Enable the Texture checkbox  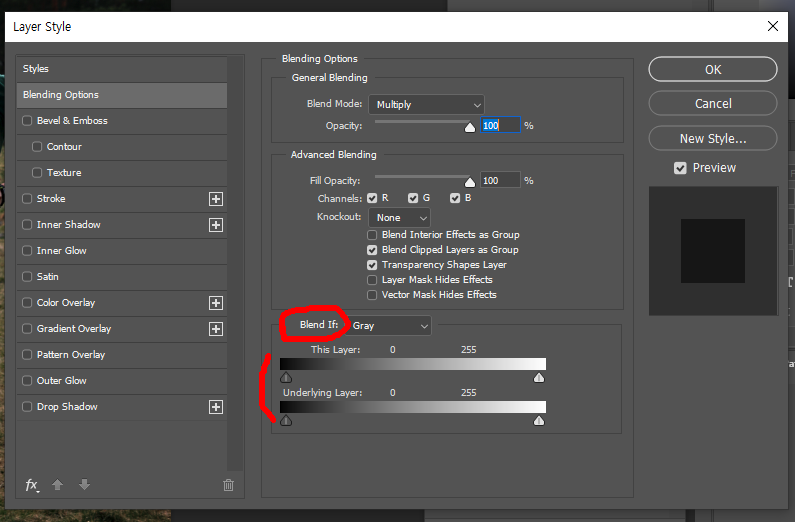37,172
